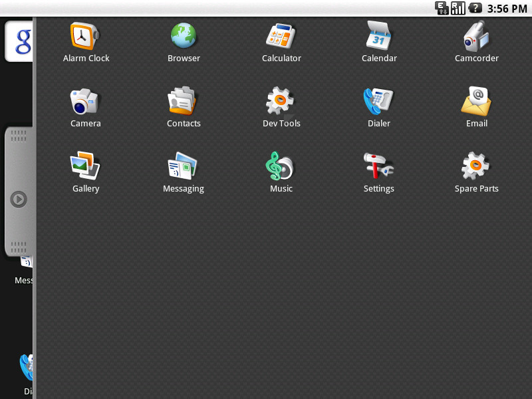Check the data connection status icon
Screen dimensions: 532x399
click(x=442, y=8)
